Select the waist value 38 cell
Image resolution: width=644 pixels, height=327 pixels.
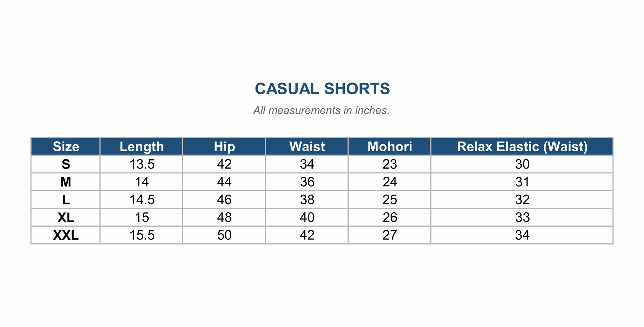point(307,200)
